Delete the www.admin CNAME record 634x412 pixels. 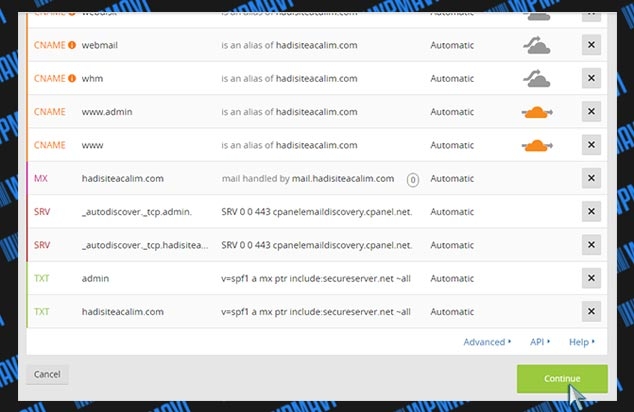[591, 112]
